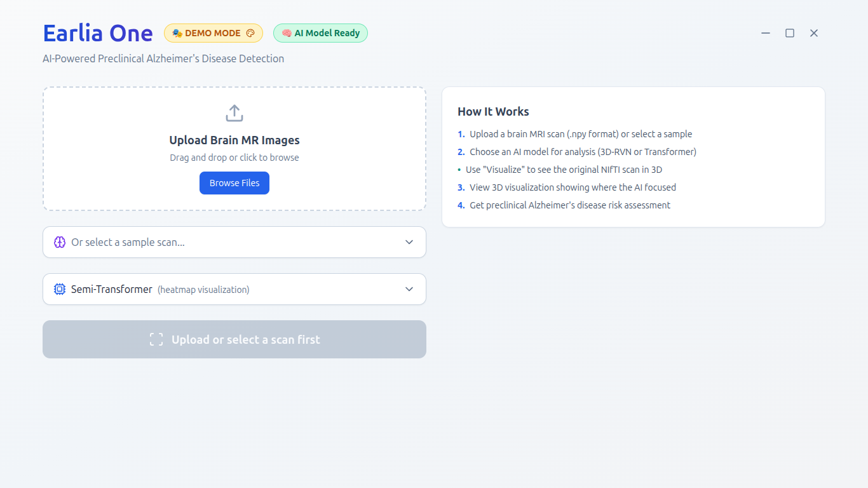
Task: Expand the Semi-Transformer model selector
Action: coord(234,288)
